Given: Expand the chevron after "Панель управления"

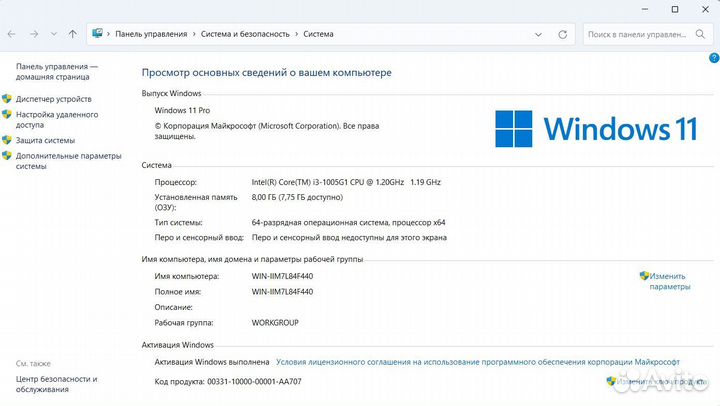Looking at the screenshot, I should click(x=194, y=34).
